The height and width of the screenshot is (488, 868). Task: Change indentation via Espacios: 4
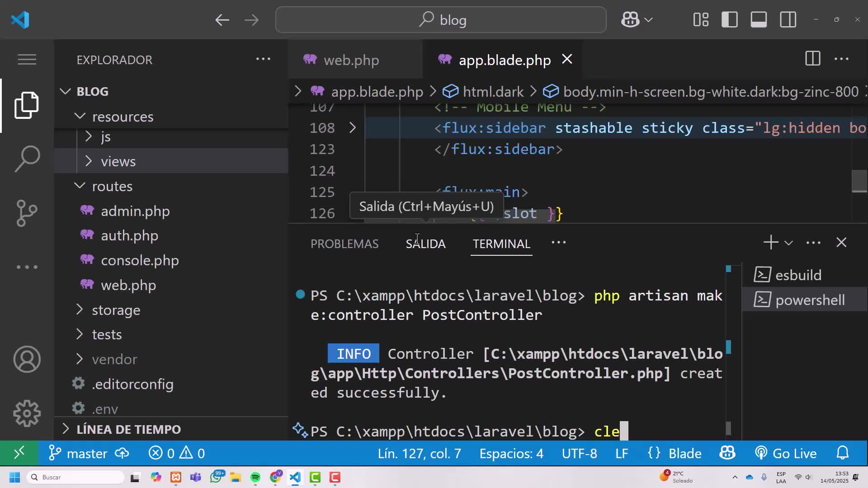click(511, 453)
